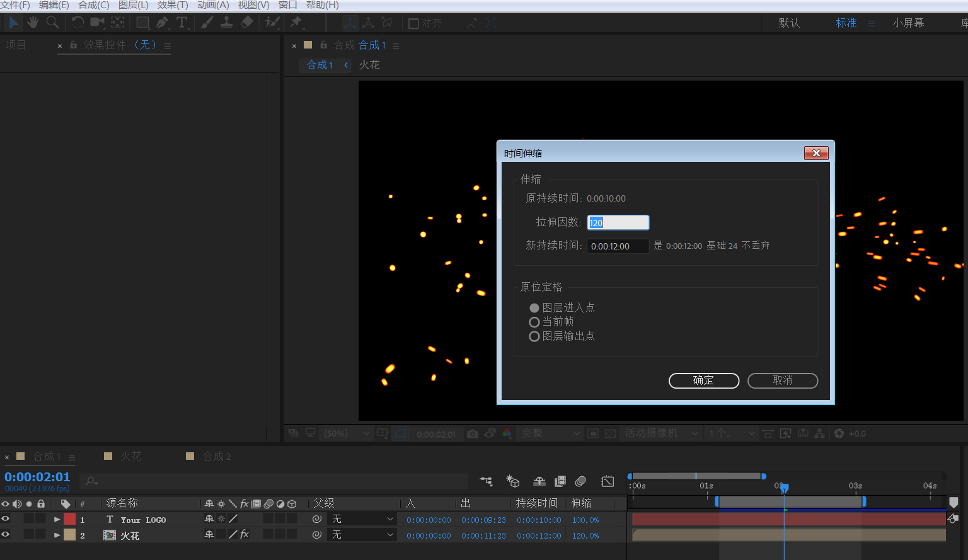Select the Zoom tool
The width and height of the screenshot is (968, 560).
click(52, 22)
